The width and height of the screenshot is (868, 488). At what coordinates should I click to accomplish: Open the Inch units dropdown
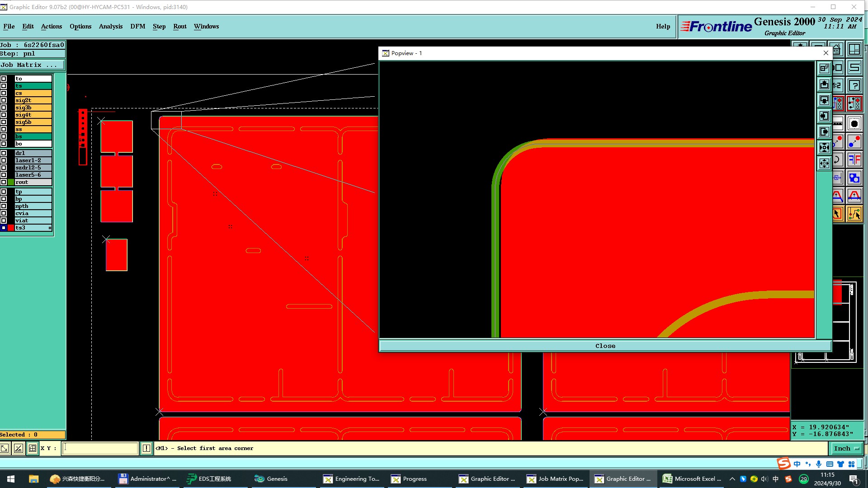coord(847,448)
